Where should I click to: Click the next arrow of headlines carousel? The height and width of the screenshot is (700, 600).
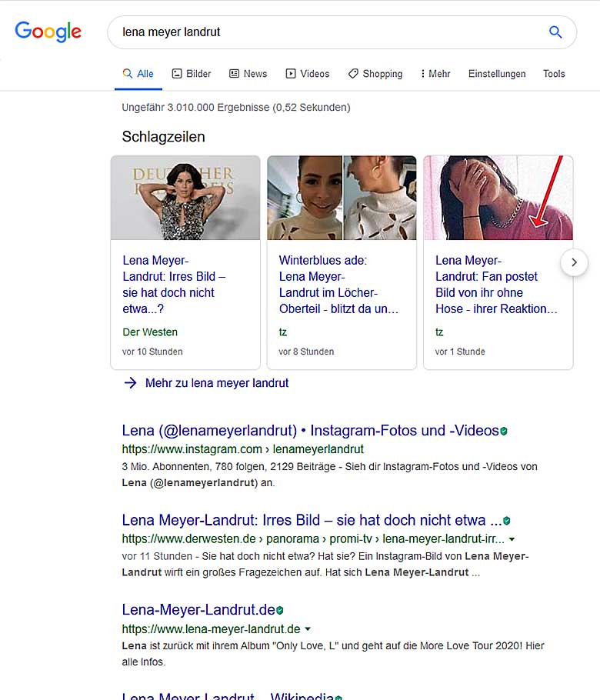(x=574, y=262)
